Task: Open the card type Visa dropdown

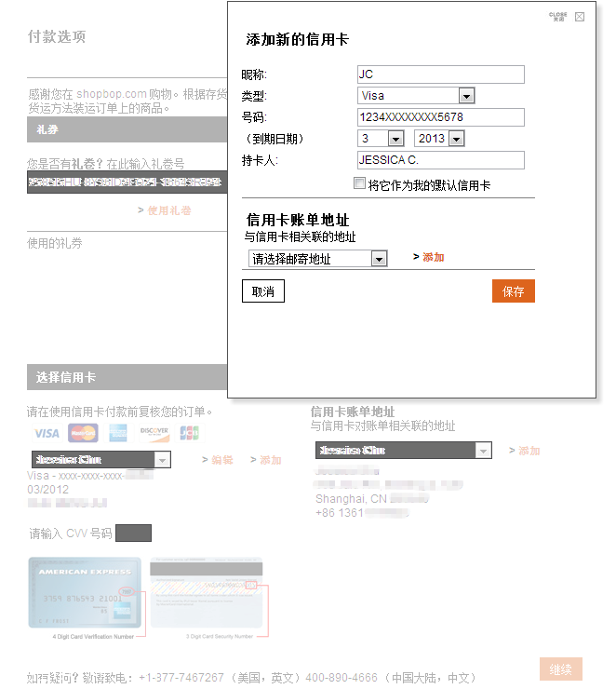Action: pyautogui.click(x=466, y=95)
